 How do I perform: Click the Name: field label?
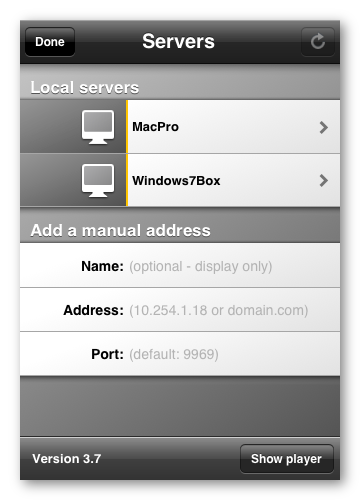102,266
